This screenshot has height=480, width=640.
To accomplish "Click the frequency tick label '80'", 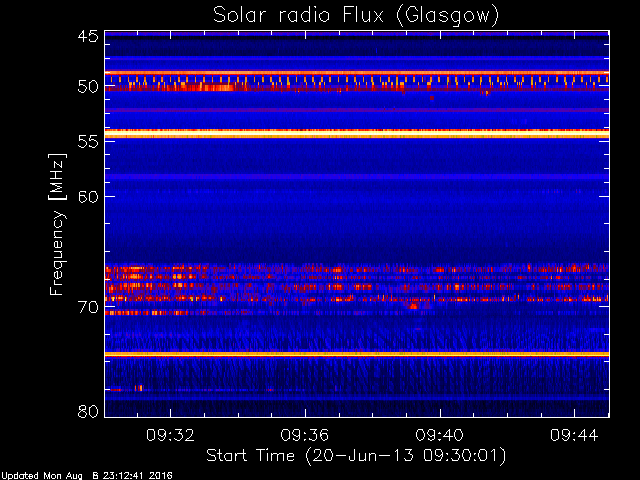I will tap(88, 411).
